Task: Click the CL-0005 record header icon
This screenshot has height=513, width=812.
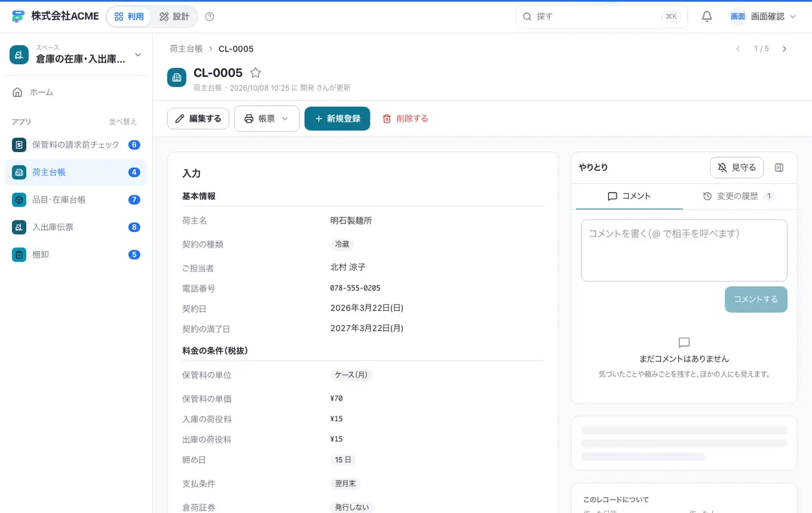Action: [177, 77]
